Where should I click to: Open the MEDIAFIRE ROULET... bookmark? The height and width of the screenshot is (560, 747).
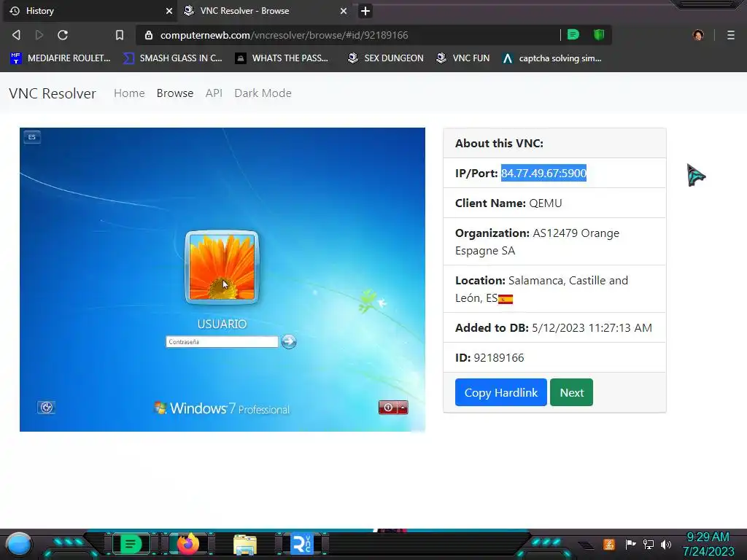60,58
